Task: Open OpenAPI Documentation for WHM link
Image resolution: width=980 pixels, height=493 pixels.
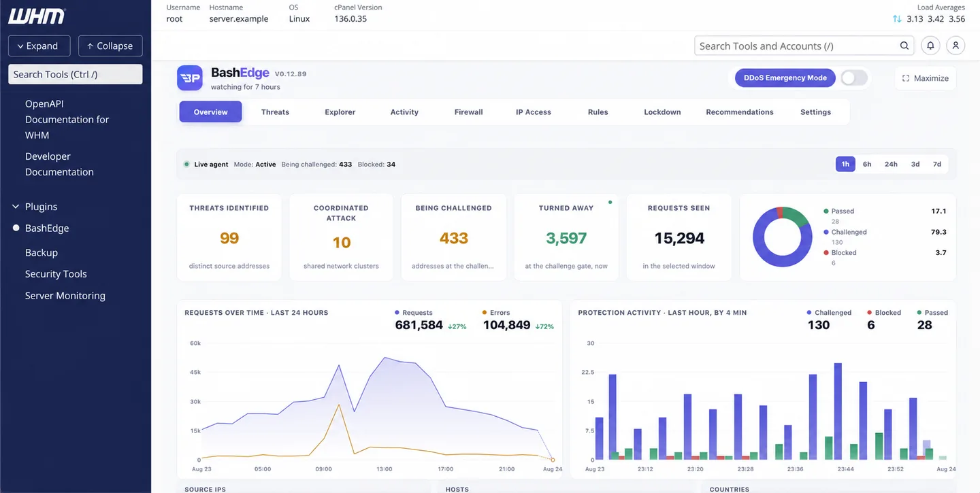Action: tap(67, 119)
